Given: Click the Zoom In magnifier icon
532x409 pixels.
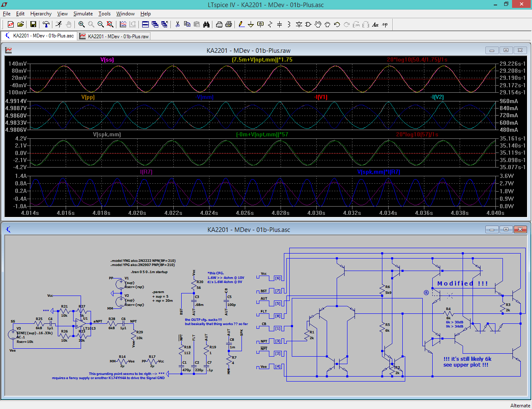Looking at the screenshot, I should (81, 25).
